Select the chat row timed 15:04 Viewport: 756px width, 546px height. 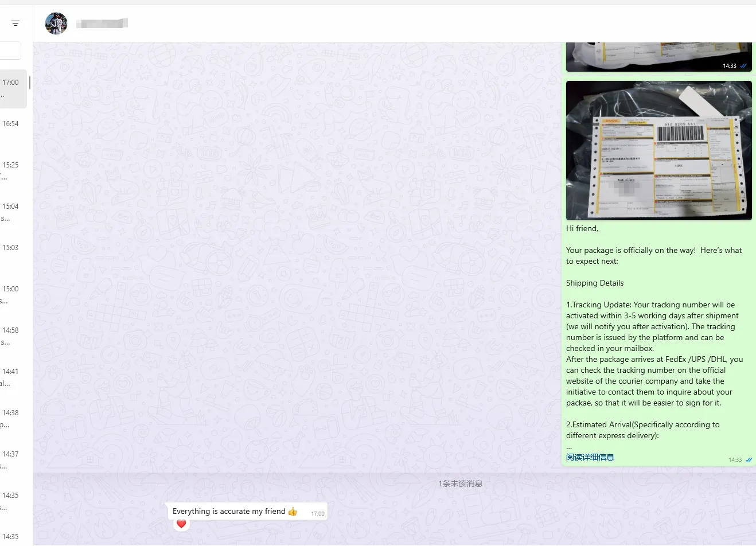13,212
